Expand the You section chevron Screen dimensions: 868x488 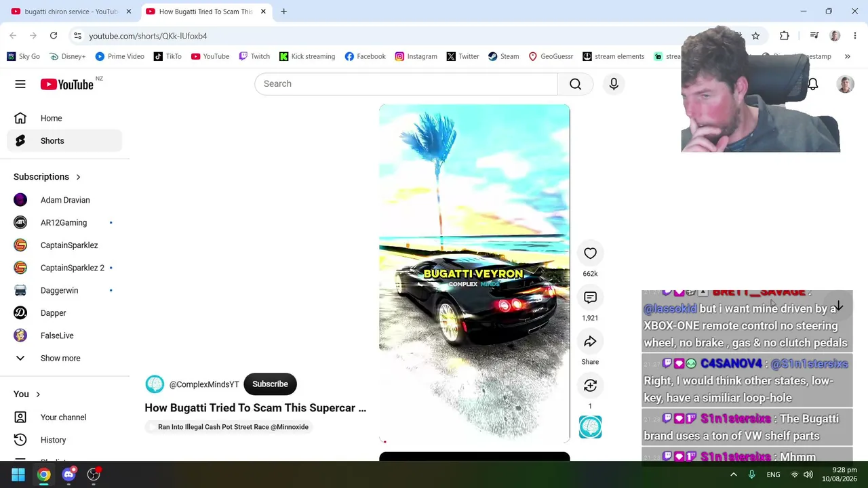(x=38, y=394)
